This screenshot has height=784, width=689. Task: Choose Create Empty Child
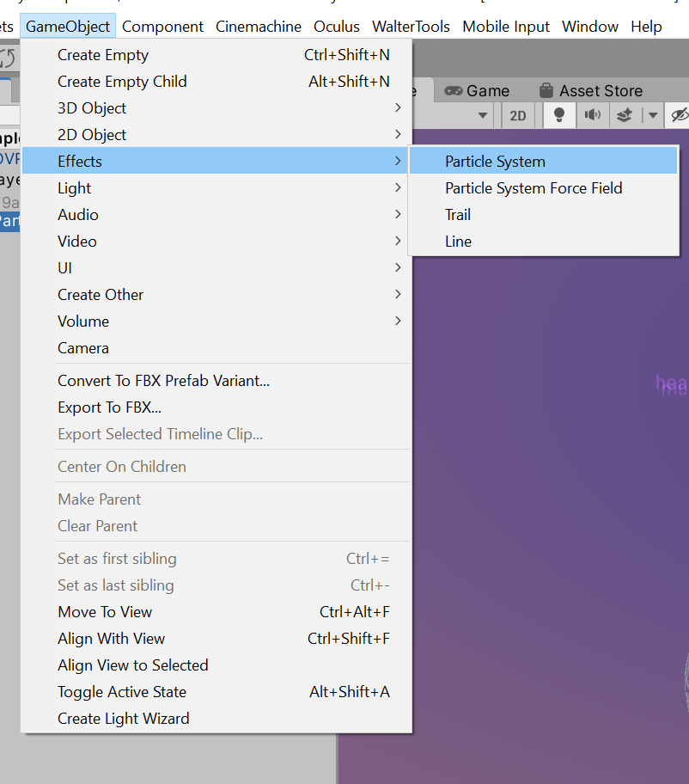[216, 82]
